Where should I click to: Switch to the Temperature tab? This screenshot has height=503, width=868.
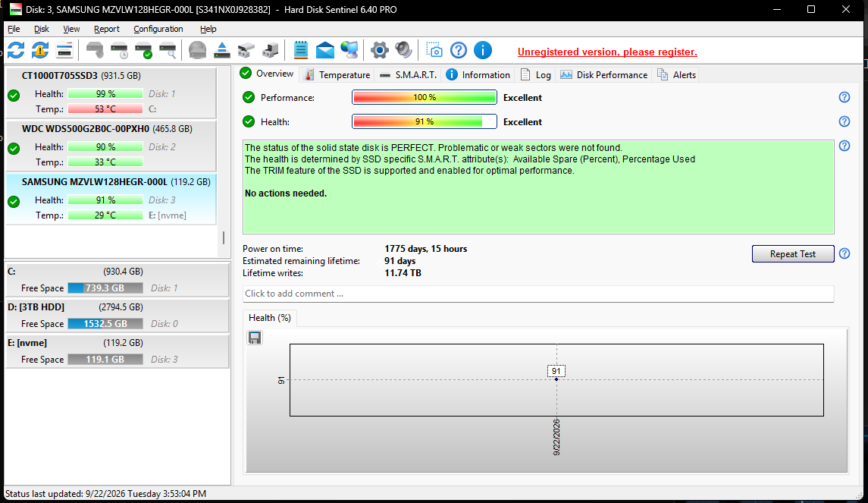pyautogui.click(x=337, y=75)
